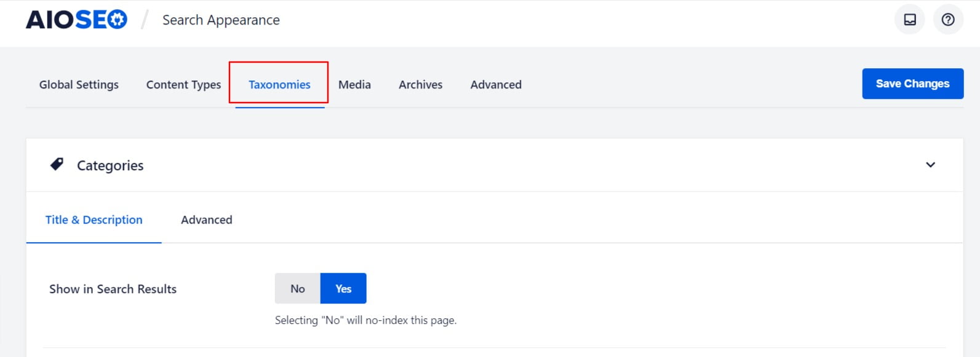This screenshot has height=357, width=980.
Task: Click the Categories heading text
Action: (110, 165)
